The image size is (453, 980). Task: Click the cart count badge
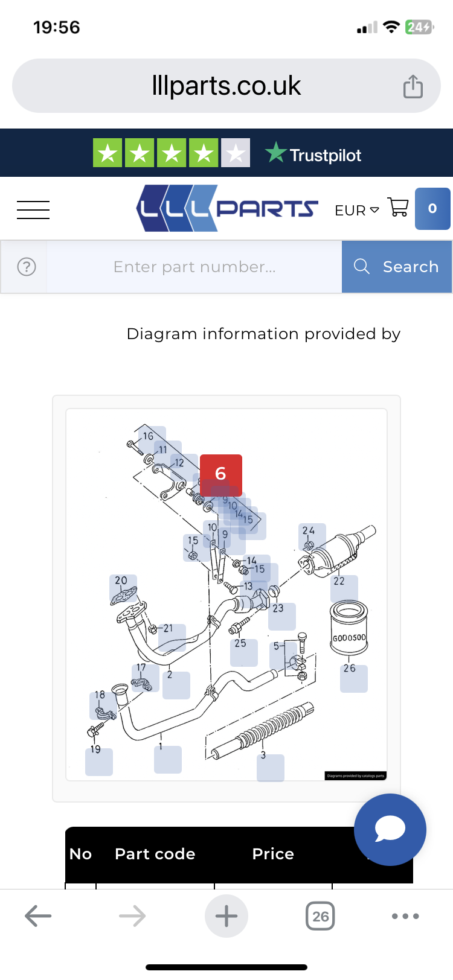432,208
